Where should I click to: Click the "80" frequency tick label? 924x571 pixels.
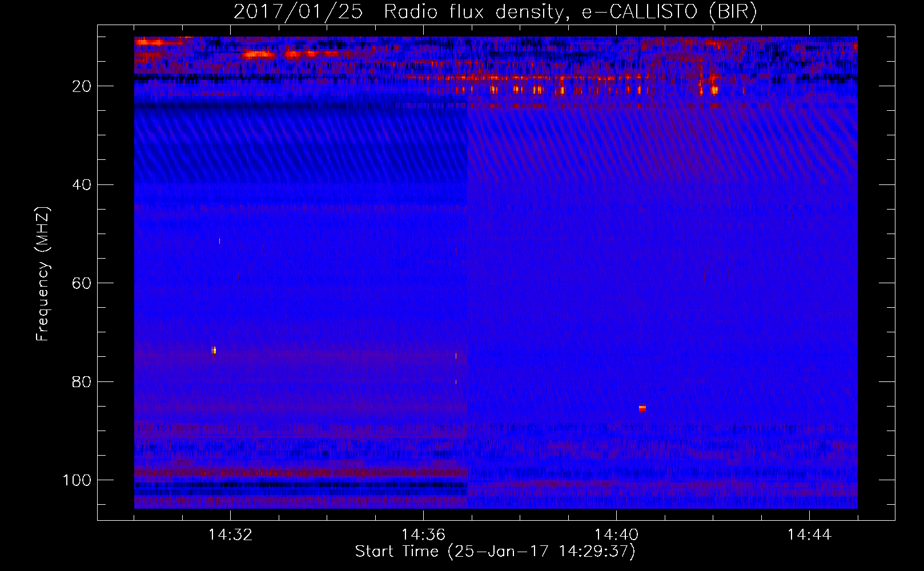82,381
